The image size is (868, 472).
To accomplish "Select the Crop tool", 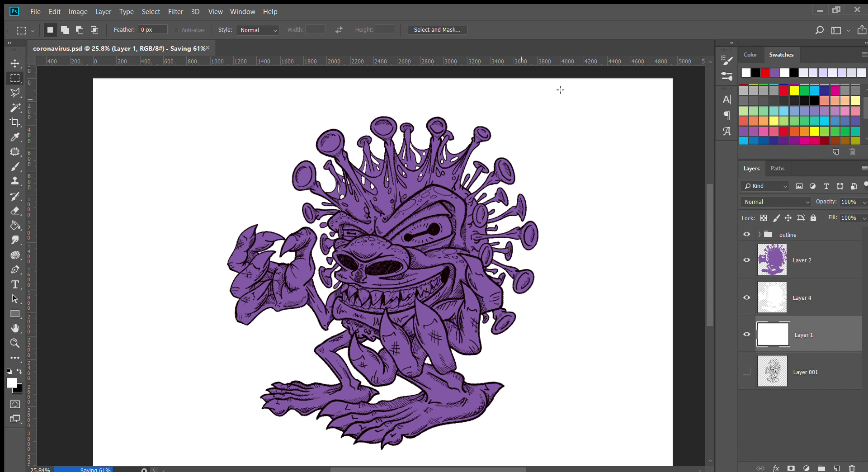I will coord(15,123).
